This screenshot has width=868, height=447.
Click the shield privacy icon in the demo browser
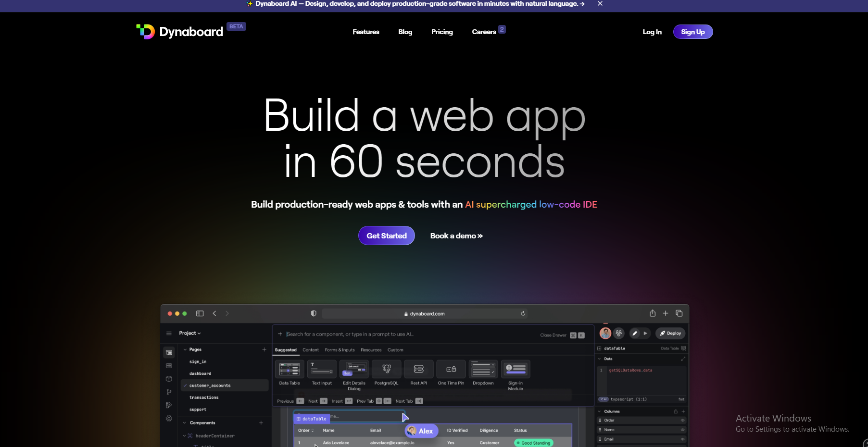(x=314, y=313)
